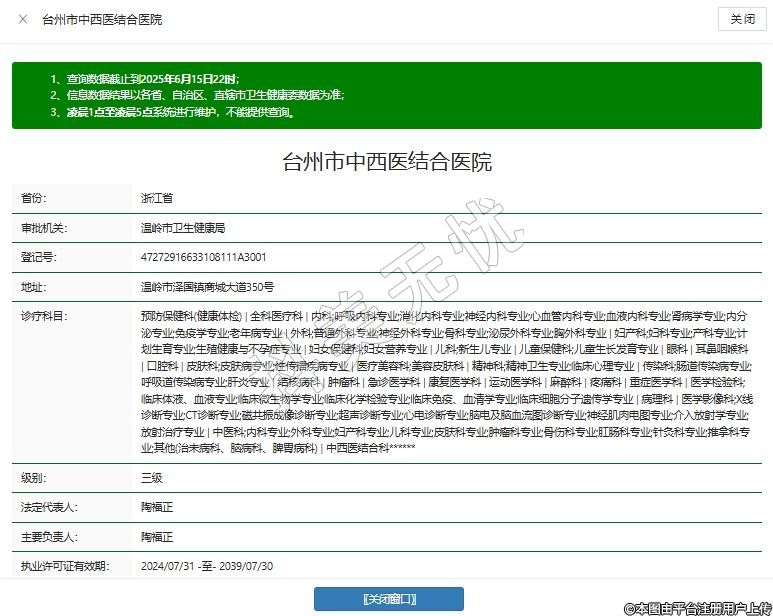Select the 三级 level value
Image resolution: width=773 pixels, height=616 pixels.
[x=152, y=478]
